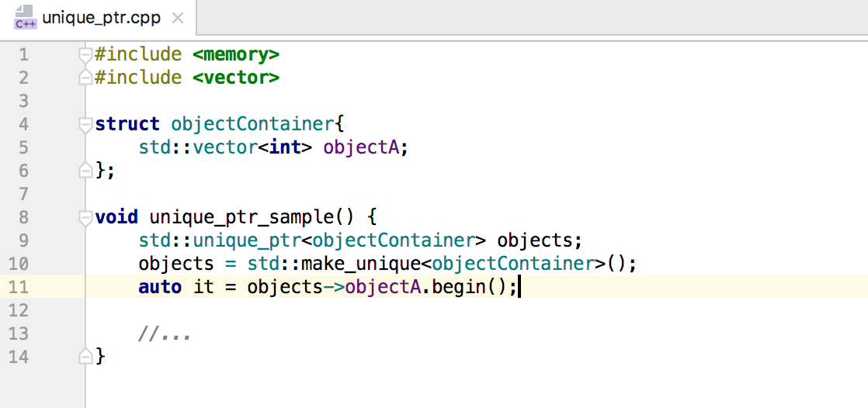
Task: Click line number 11 in the gutter
Action: pos(19,287)
